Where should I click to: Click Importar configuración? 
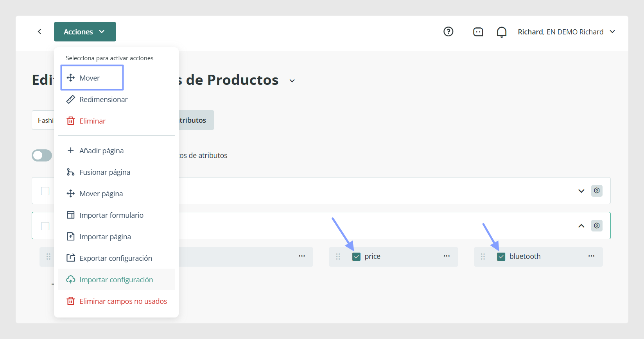(x=116, y=280)
